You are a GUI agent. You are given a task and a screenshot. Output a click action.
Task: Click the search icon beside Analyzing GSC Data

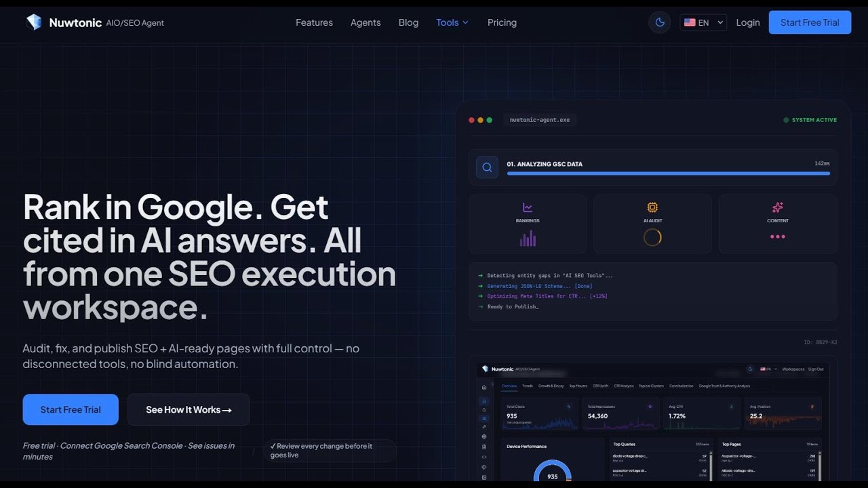[487, 167]
